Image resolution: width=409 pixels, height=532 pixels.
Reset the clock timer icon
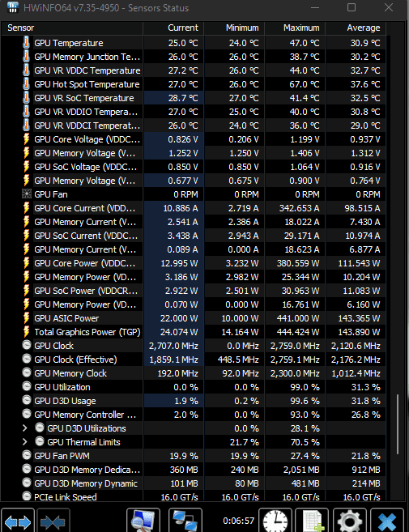tap(275, 521)
